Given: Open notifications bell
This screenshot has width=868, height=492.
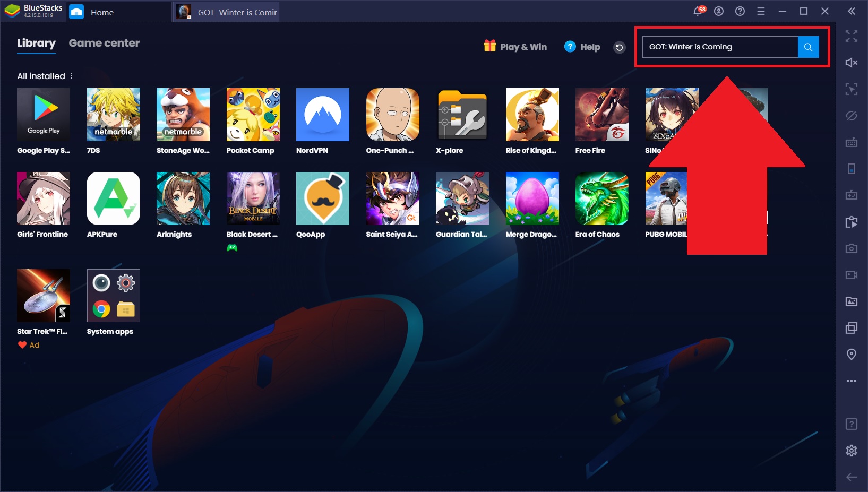Looking at the screenshot, I should click(699, 11).
